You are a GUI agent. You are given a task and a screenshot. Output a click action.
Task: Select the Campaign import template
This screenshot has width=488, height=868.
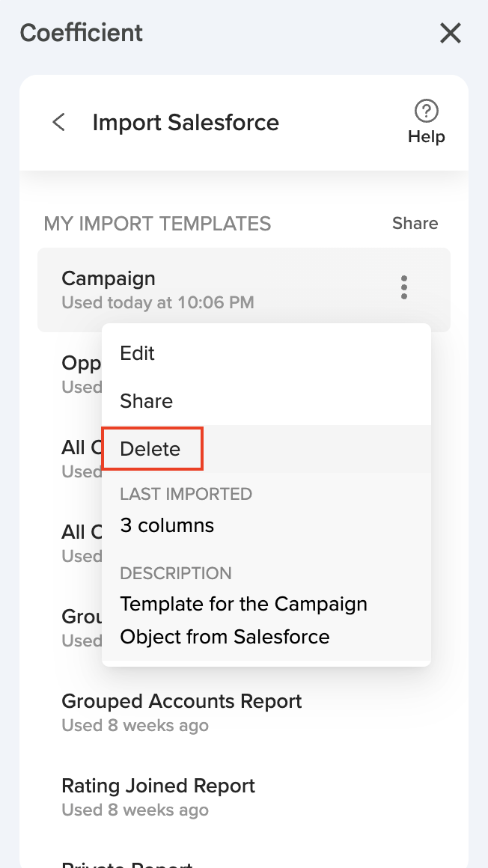109,279
